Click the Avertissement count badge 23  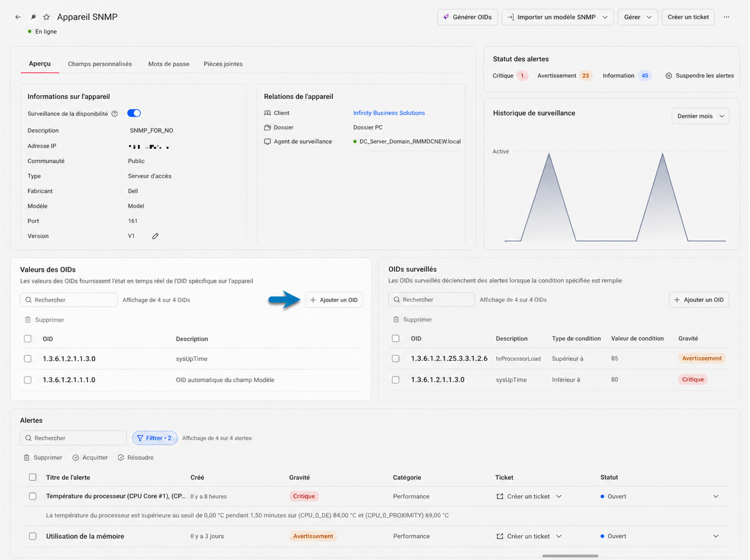(x=585, y=76)
